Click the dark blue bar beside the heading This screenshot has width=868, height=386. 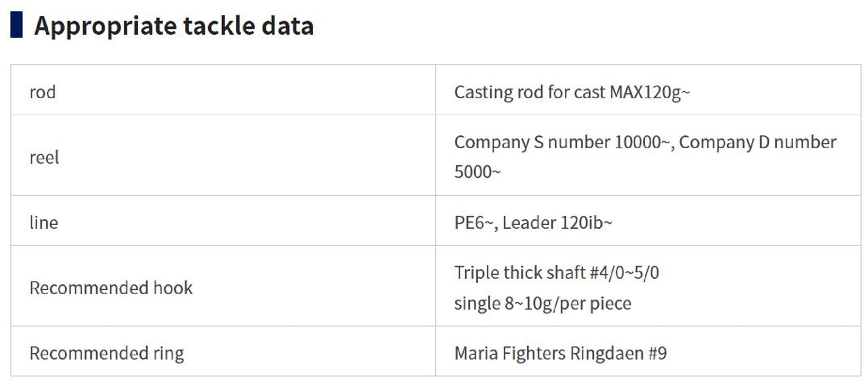point(16,25)
